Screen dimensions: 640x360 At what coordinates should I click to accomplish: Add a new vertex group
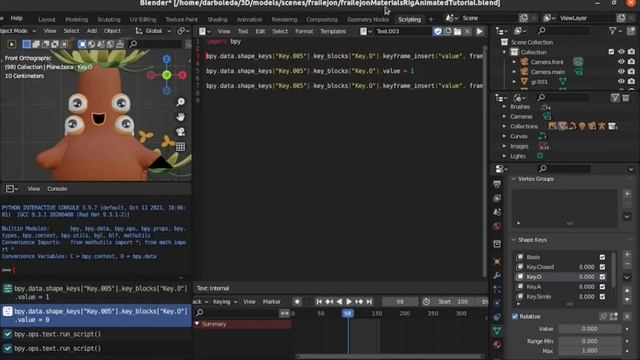tap(627, 193)
